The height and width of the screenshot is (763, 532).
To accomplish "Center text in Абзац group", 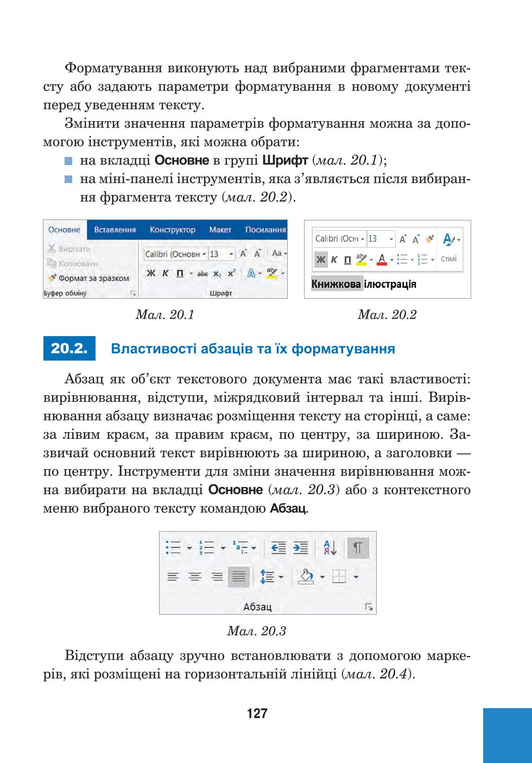I will click(x=195, y=577).
